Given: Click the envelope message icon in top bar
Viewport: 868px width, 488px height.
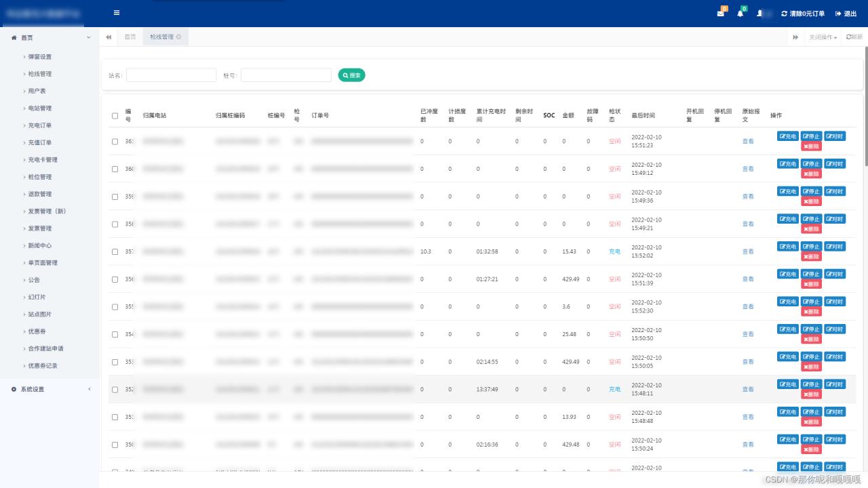Looking at the screenshot, I should coord(721,13).
